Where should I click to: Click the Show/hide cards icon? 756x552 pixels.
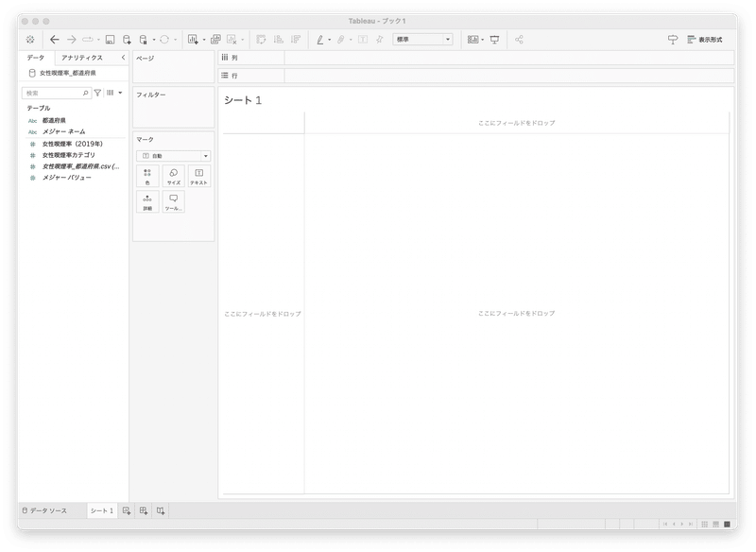473,40
